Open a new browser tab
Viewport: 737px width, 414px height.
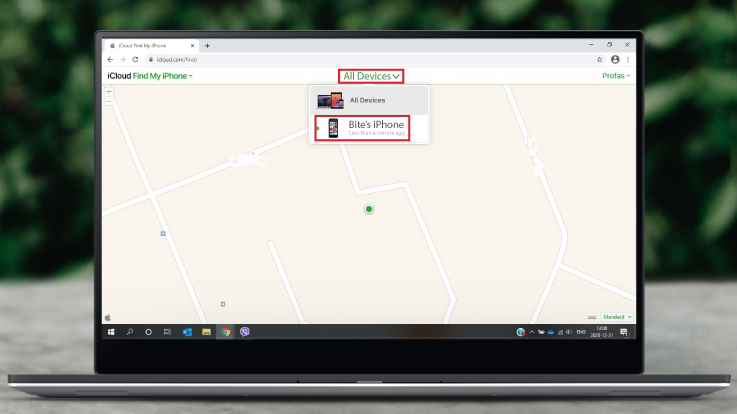click(207, 46)
